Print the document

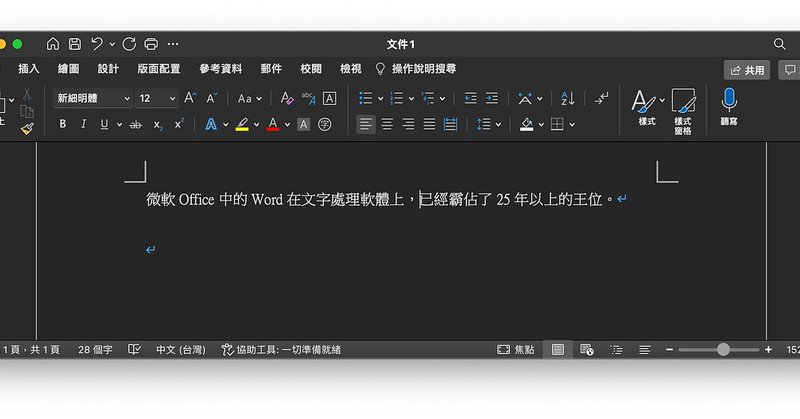pyautogui.click(x=151, y=44)
